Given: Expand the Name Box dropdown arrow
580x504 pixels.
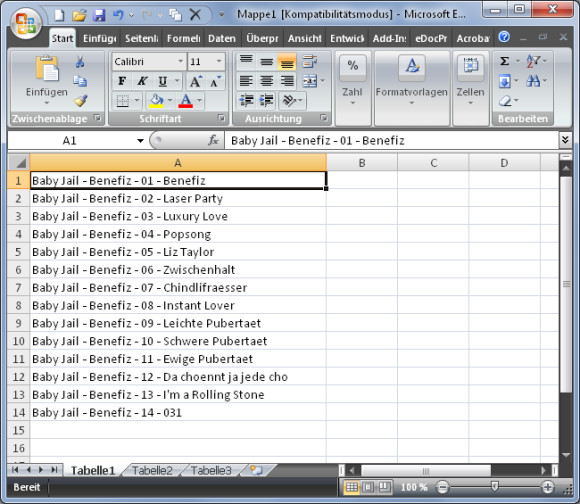Looking at the screenshot, I should click(x=140, y=141).
